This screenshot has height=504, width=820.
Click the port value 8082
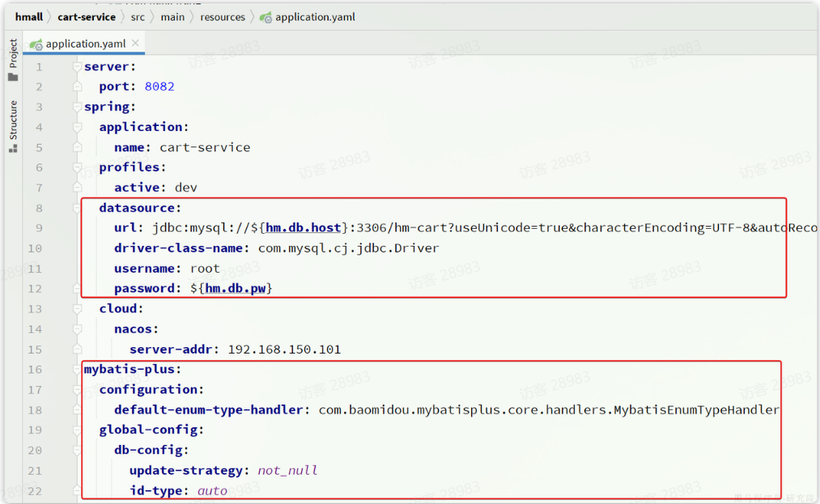159,87
